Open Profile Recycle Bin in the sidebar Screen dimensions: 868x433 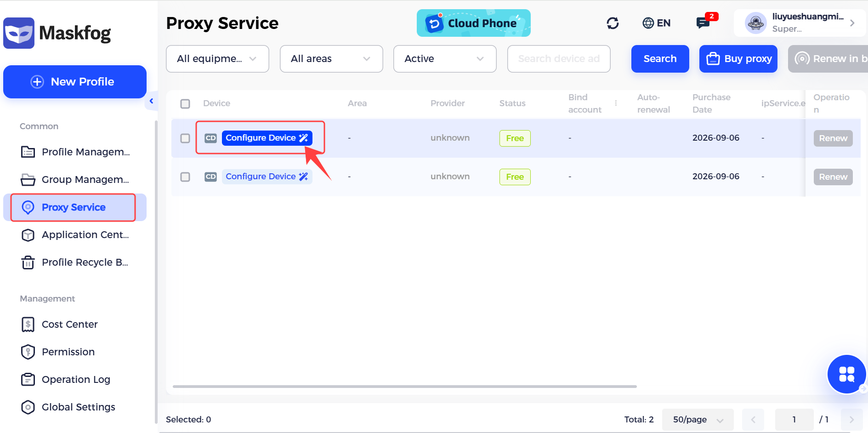[x=75, y=262]
